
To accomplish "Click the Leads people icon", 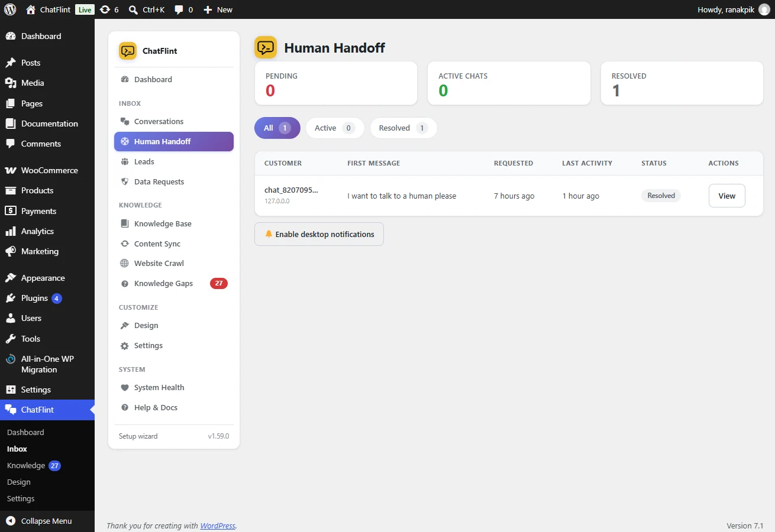I will click(x=125, y=161).
